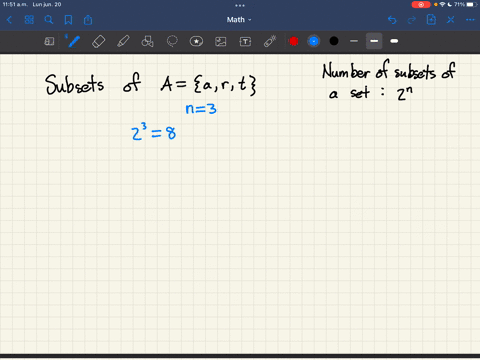The width and height of the screenshot is (480, 360).
Task: Select the thickest stroke width
Action: (394, 41)
